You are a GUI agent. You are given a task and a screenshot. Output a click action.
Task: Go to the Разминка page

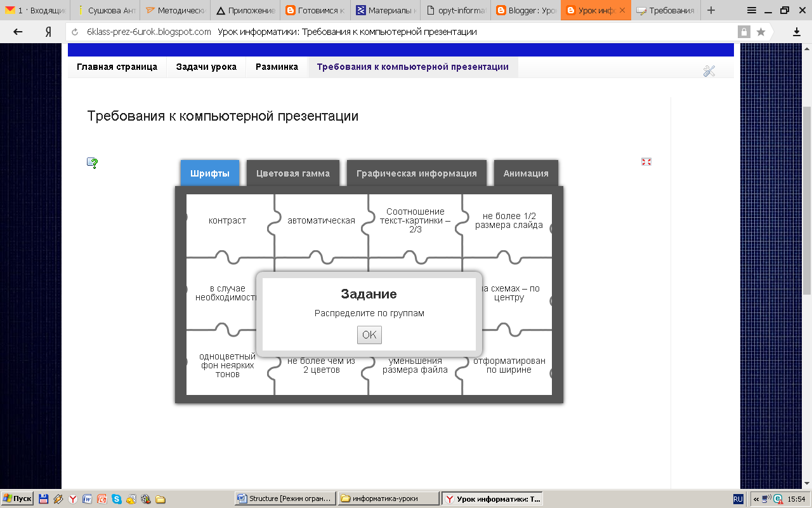tap(277, 67)
